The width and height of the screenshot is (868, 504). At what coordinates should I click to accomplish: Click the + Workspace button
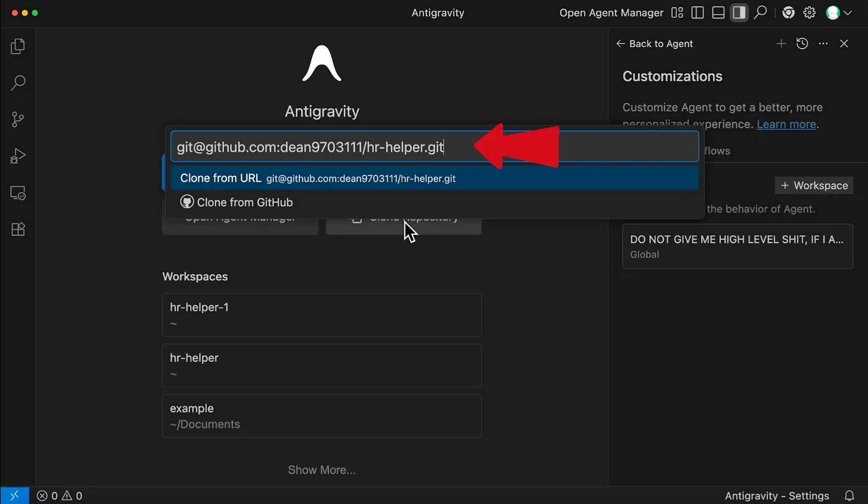814,185
